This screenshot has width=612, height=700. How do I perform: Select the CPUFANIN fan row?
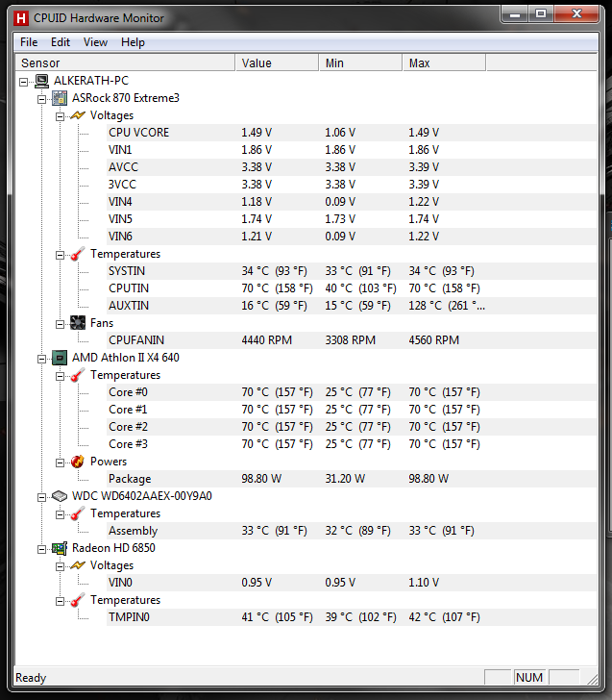352,340
